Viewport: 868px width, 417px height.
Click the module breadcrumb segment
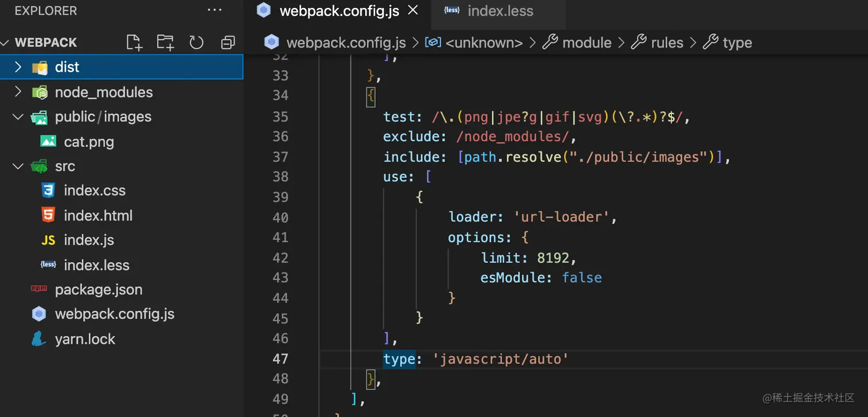[587, 43]
